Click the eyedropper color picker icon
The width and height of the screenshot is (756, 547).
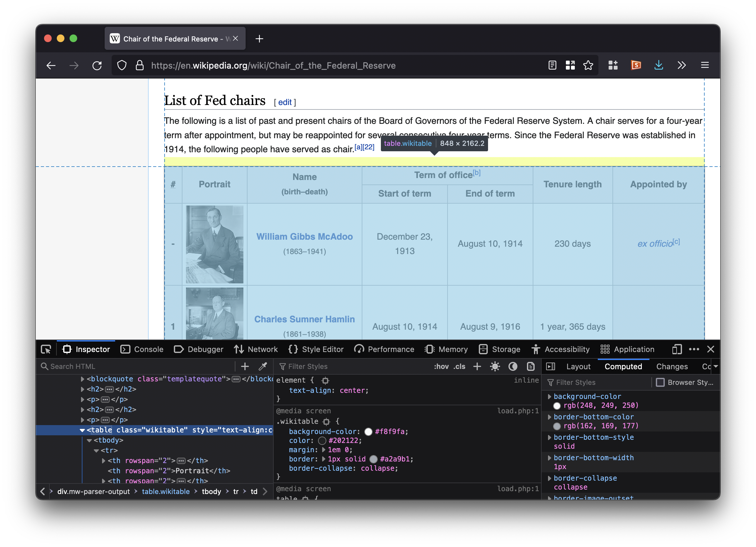tap(263, 366)
